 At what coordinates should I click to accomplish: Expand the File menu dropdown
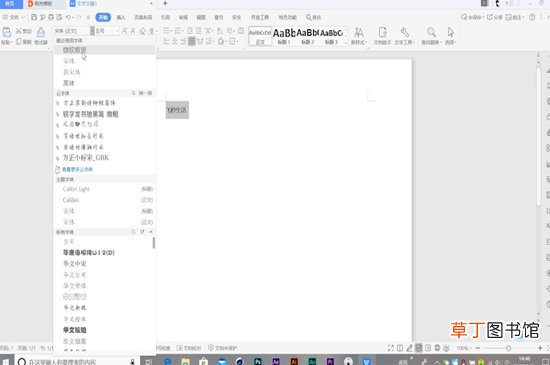14,17
